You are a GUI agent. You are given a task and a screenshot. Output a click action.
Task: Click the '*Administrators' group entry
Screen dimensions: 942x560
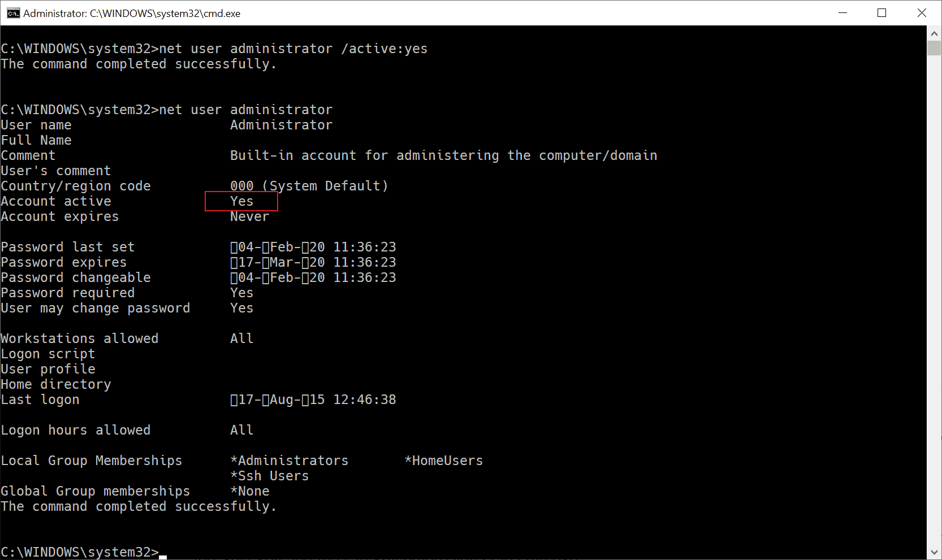click(x=289, y=461)
